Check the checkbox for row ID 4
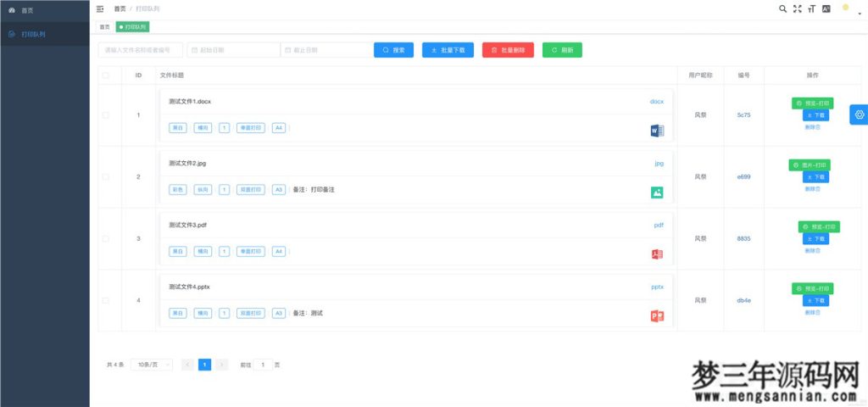 point(106,301)
